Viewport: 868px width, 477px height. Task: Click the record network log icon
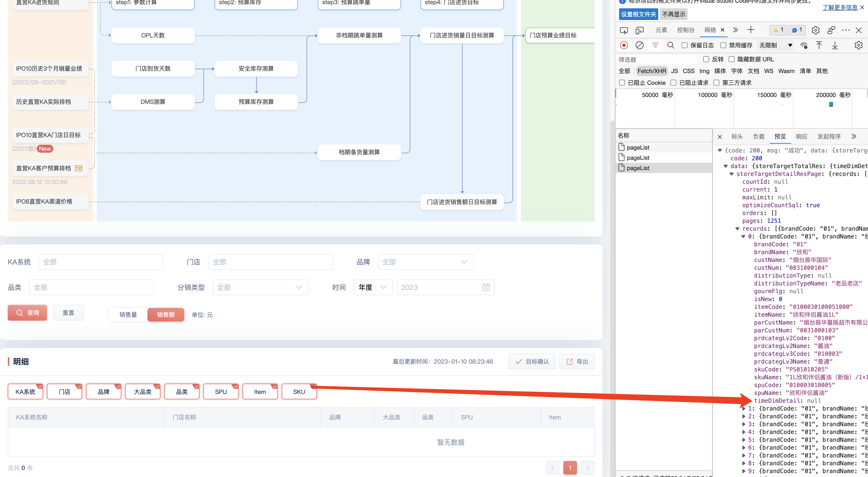tap(624, 45)
